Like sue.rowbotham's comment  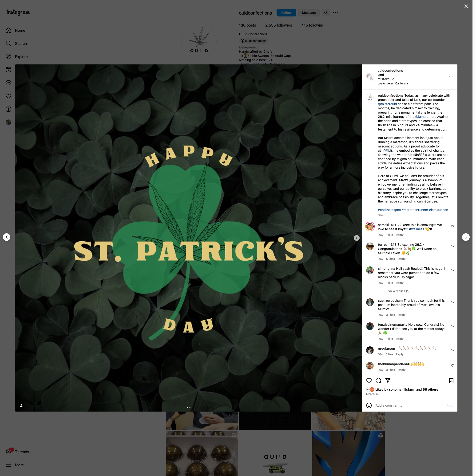[452, 302]
